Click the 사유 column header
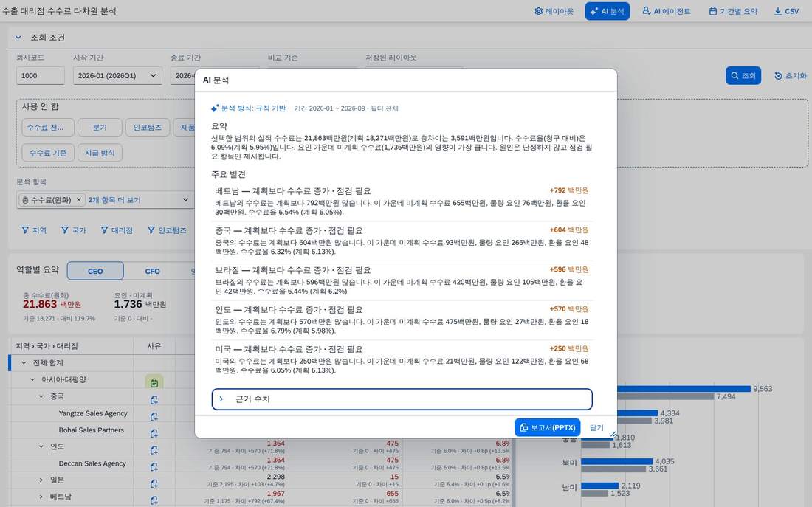 [x=154, y=346]
